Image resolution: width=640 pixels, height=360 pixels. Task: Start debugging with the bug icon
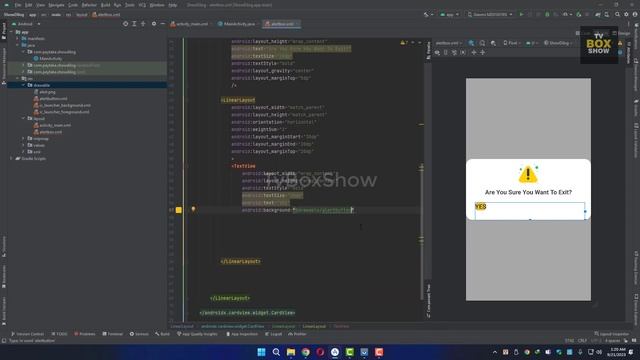[x=547, y=14]
